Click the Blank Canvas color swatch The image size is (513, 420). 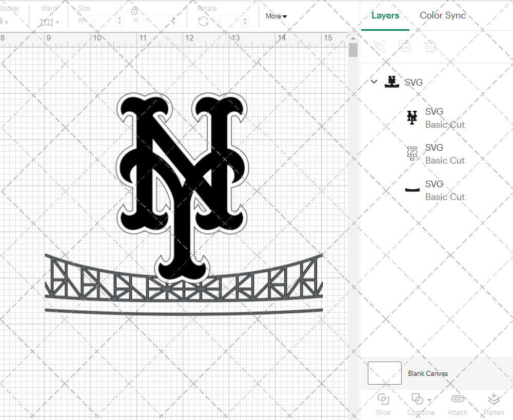coord(385,373)
